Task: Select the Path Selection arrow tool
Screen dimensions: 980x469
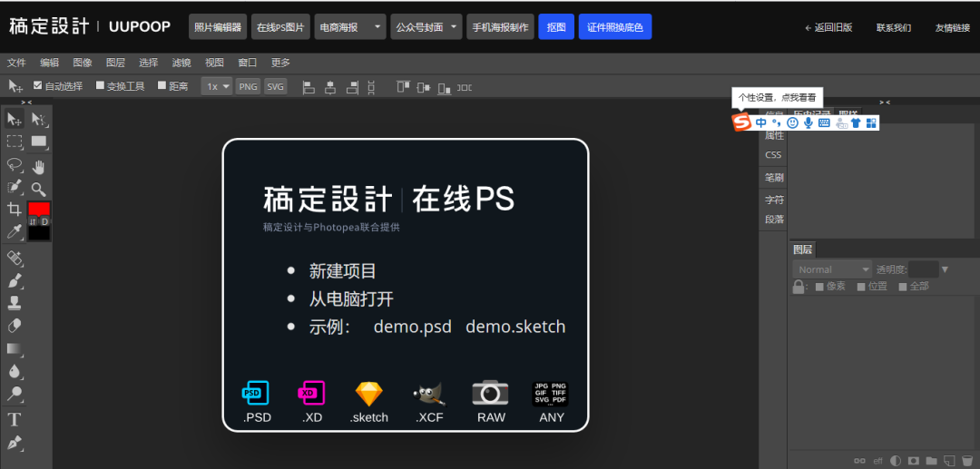Action: (x=39, y=119)
